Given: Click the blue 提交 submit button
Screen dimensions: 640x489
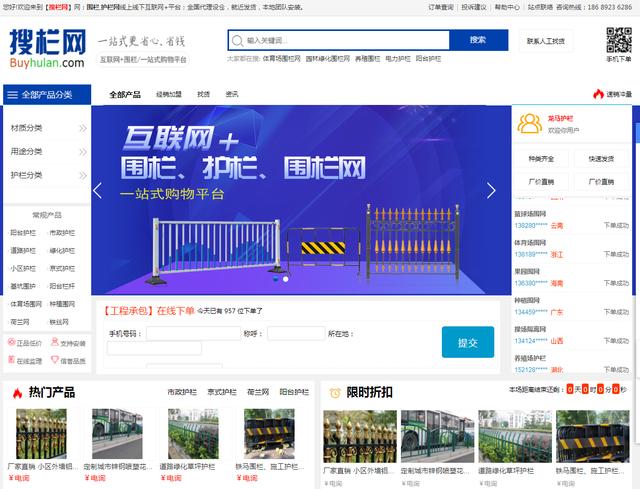Looking at the screenshot, I should pyautogui.click(x=468, y=342).
